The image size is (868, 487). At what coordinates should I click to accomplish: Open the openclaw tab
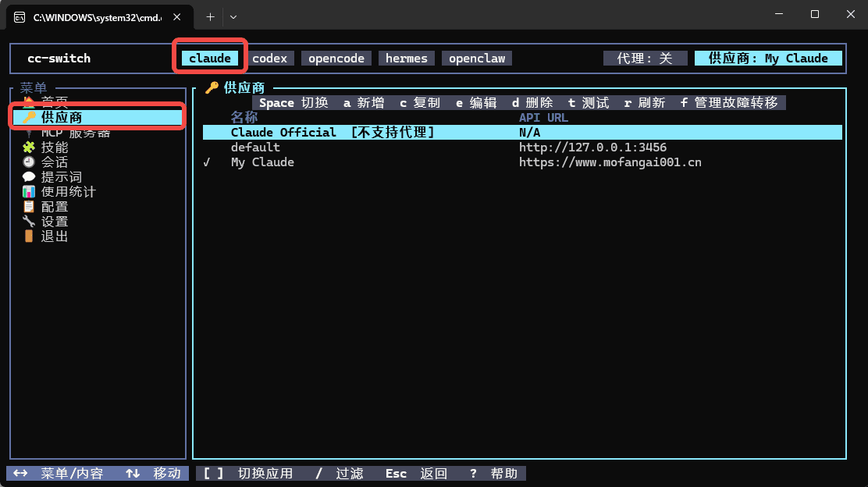pos(477,58)
